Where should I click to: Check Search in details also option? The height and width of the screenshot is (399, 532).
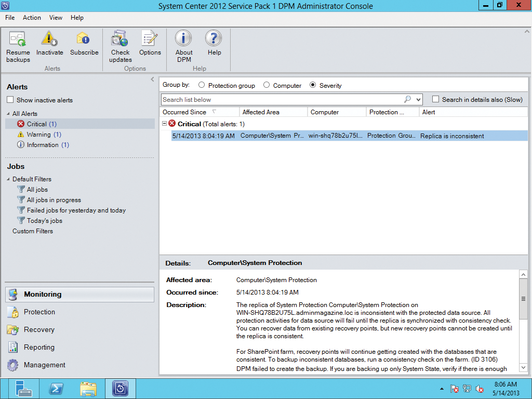click(435, 99)
